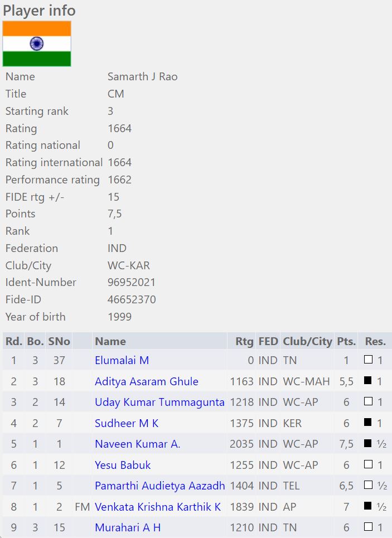
Task: Click black square icon in Naveen Kumar A. row
Action: [x=368, y=444]
